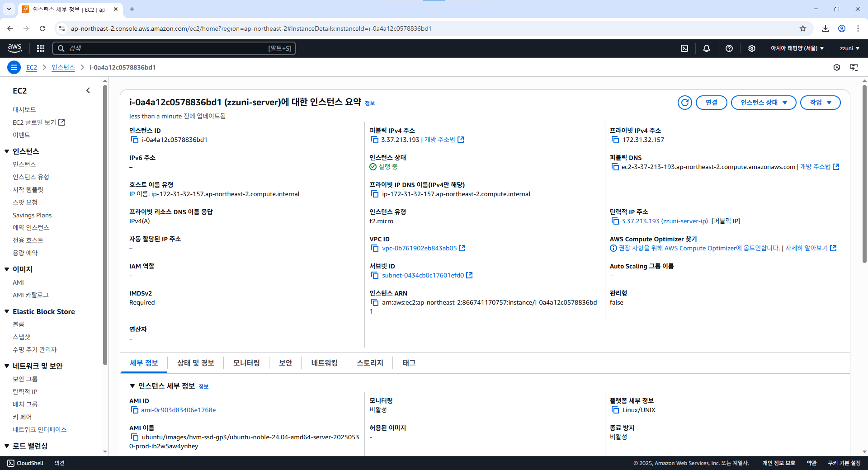868x470 pixels.
Task: Open the 작업 actions dropdown
Action: 821,103
